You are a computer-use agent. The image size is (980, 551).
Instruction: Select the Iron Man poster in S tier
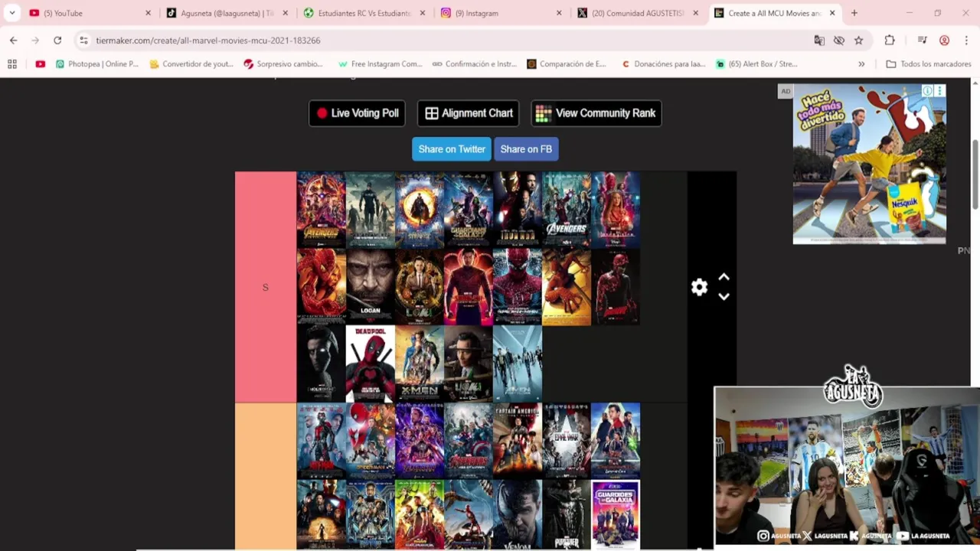[518, 210]
